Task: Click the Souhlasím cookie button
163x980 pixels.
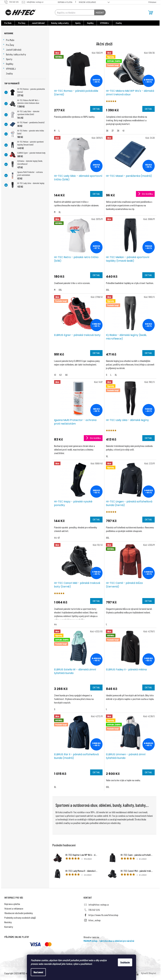Action: (x=125, y=962)
